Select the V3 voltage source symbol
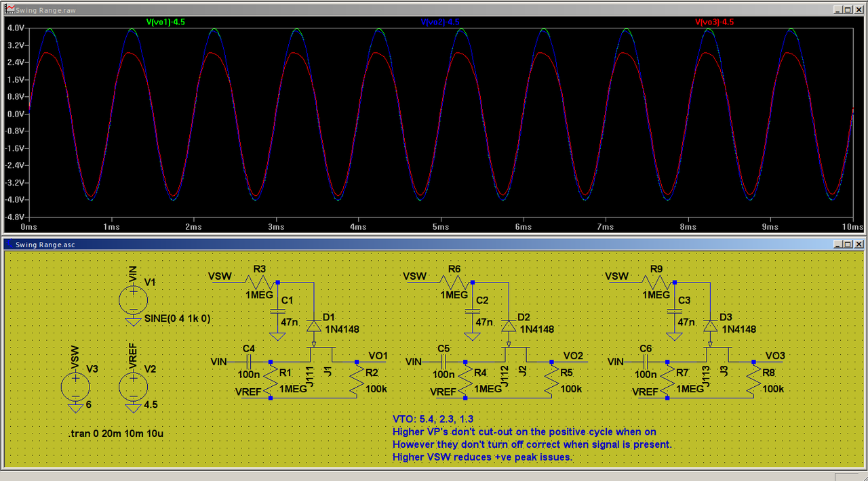 (75, 387)
